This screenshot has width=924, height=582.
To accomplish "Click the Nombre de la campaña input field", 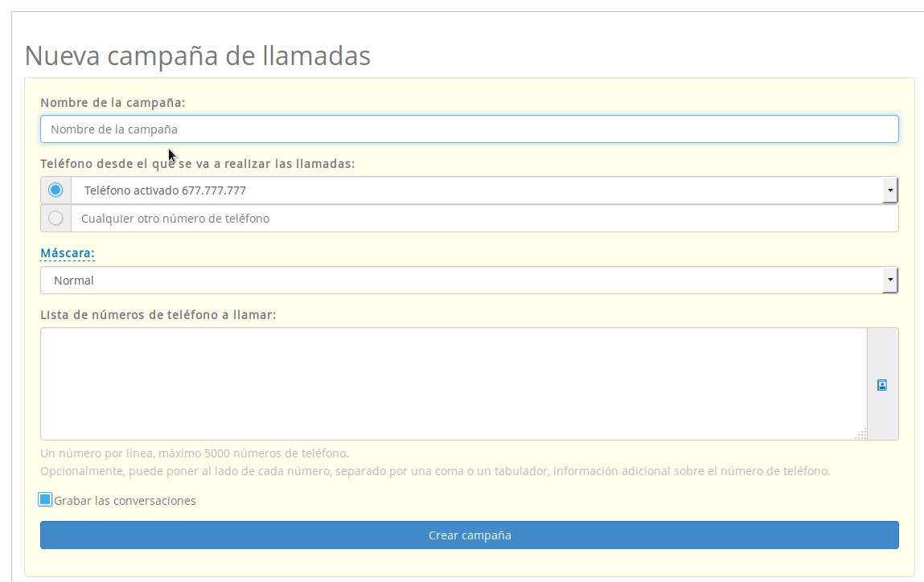I will click(470, 129).
